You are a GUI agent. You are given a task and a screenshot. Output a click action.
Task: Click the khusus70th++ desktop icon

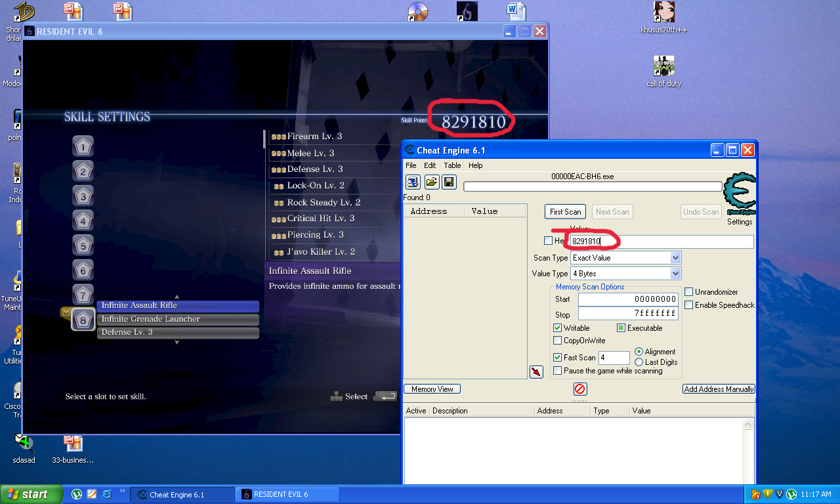(663, 17)
